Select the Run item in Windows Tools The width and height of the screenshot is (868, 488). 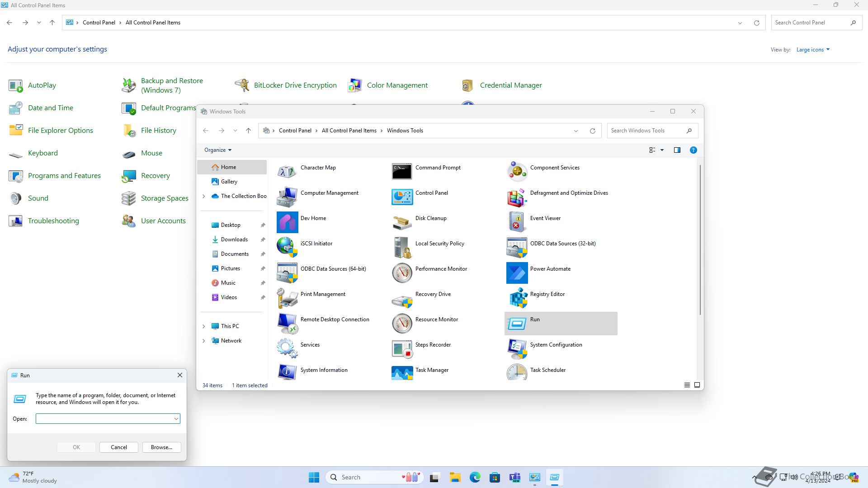561,323
